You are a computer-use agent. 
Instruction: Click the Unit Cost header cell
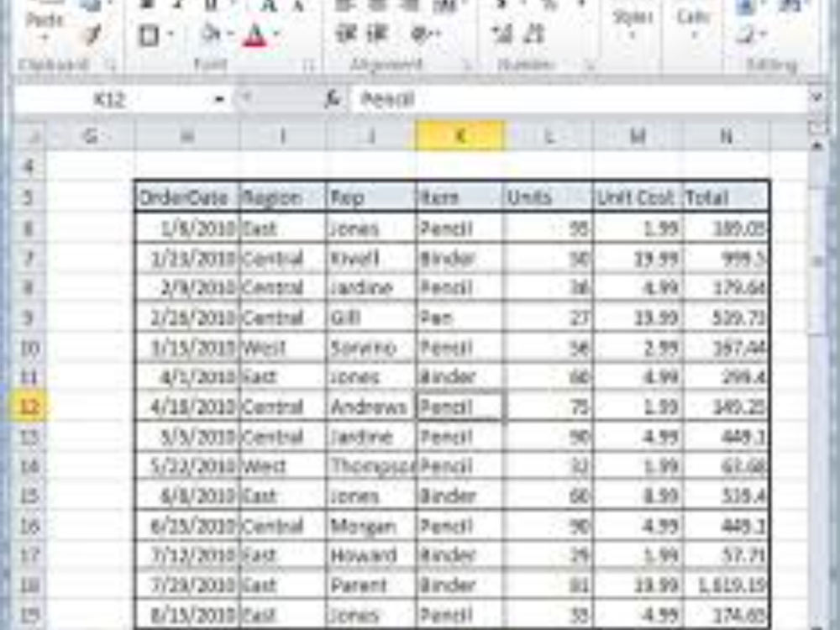[x=638, y=197]
